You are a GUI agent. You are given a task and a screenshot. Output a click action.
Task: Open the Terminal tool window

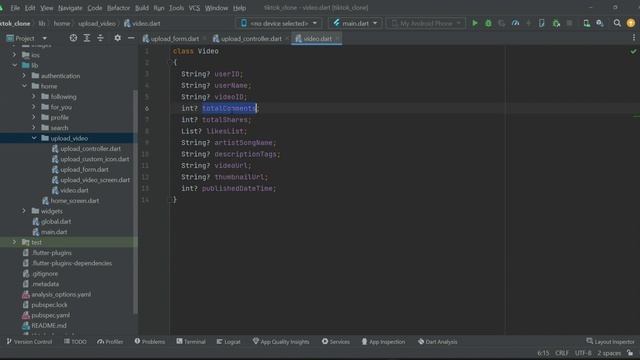click(x=191, y=342)
